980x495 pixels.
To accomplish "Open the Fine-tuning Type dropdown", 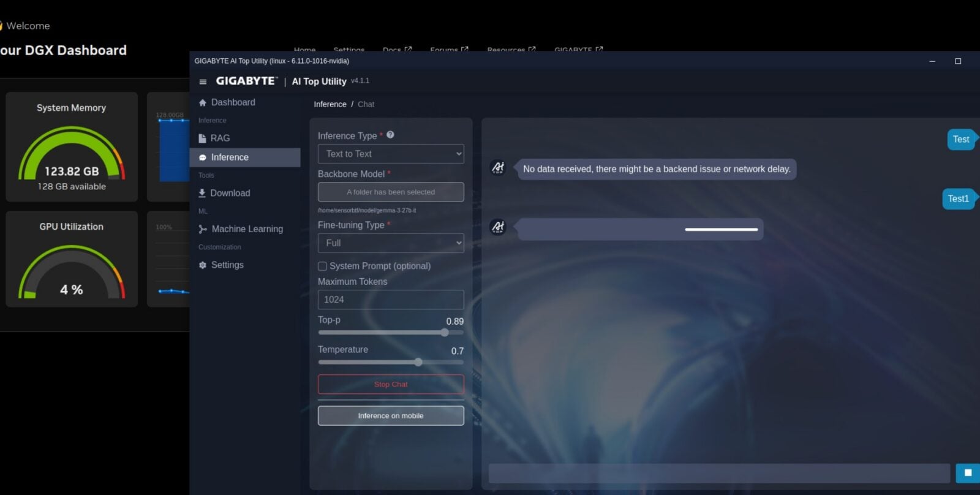I will (x=390, y=243).
